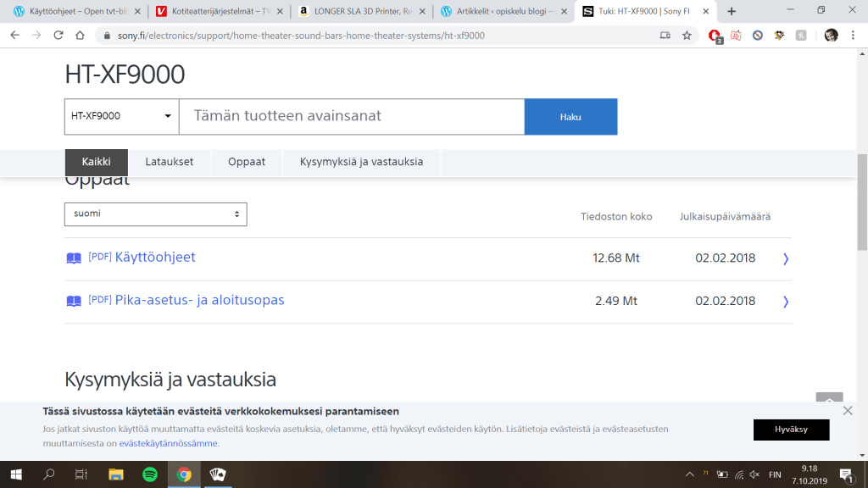
Task: Open the Oppaat tab
Action: coord(247,162)
